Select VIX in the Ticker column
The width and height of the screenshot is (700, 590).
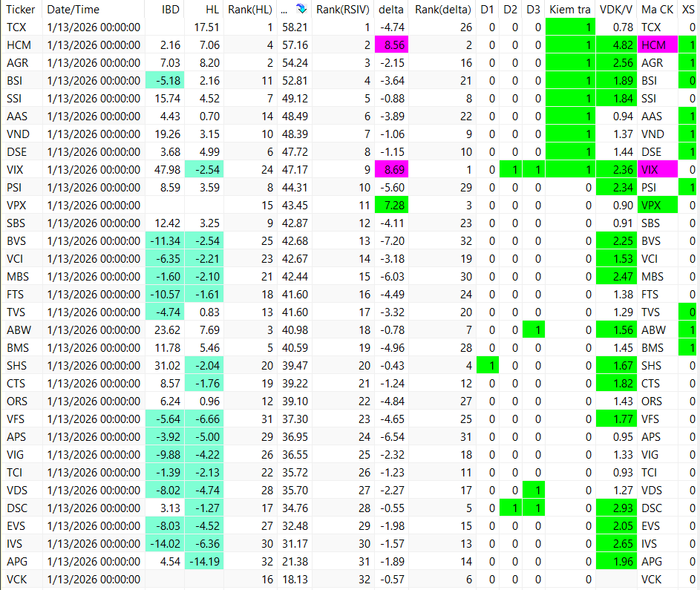(x=15, y=170)
